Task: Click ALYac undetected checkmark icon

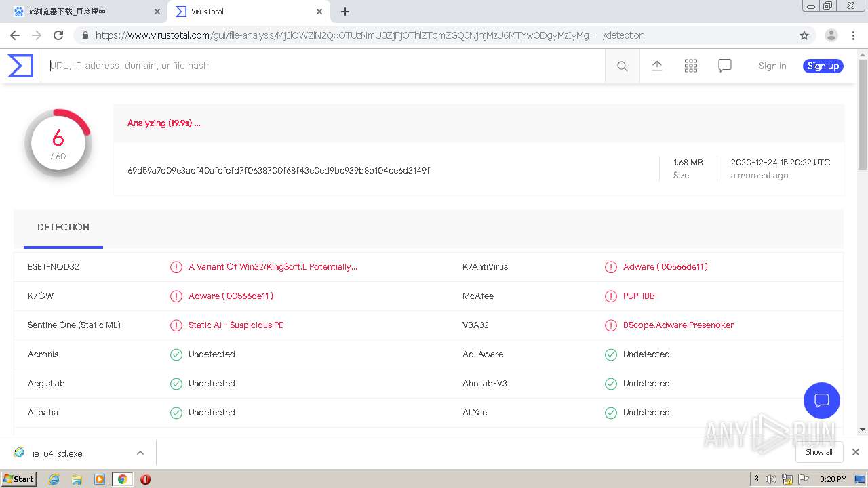Action: click(x=611, y=413)
